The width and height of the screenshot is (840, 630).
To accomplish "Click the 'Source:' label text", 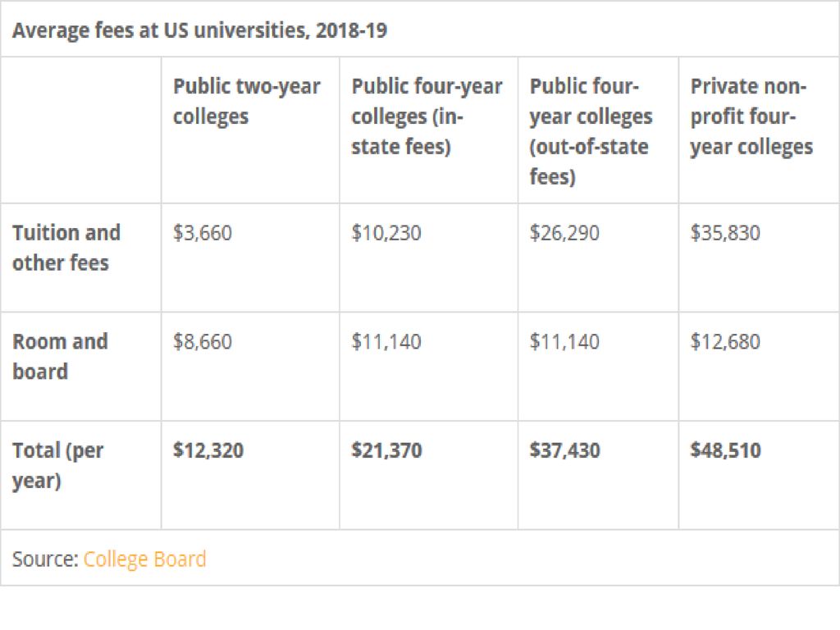I will tap(45, 559).
